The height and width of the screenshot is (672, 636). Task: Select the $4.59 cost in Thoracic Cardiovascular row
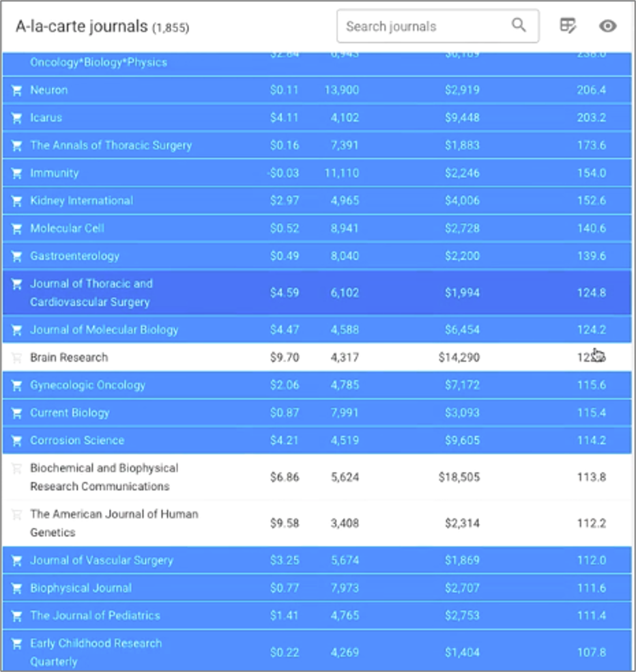pyautogui.click(x=285, y=293)
